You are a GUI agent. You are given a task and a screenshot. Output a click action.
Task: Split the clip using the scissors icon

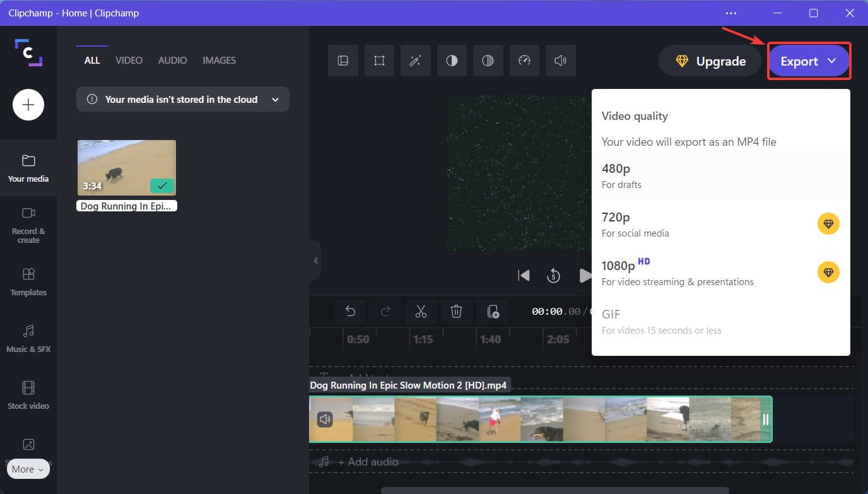point(421,311)
